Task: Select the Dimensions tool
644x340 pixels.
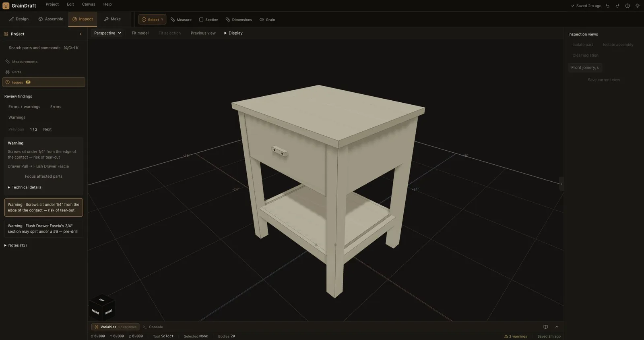Action: pyautogui.click(x=239, y=19)
